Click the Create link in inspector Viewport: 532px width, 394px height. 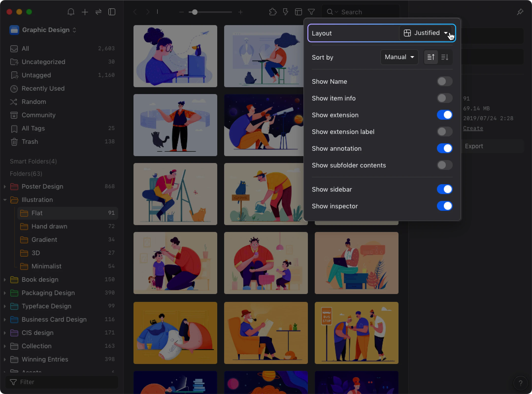pyautogui.click(x=473, y=128)
